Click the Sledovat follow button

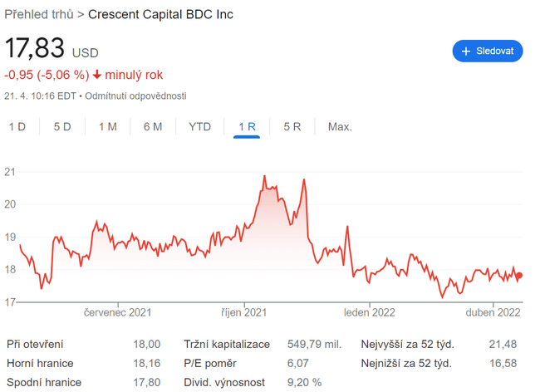point(488,51)
